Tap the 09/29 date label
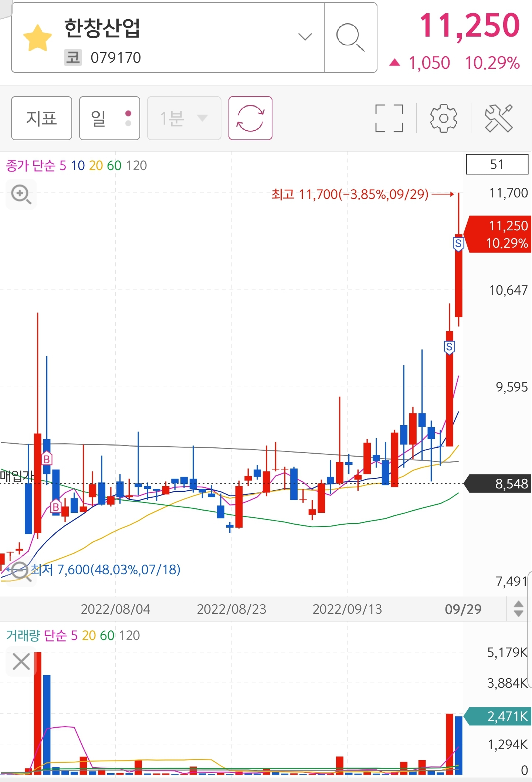The height and width of the screenshot is (782, 532). 463,609
